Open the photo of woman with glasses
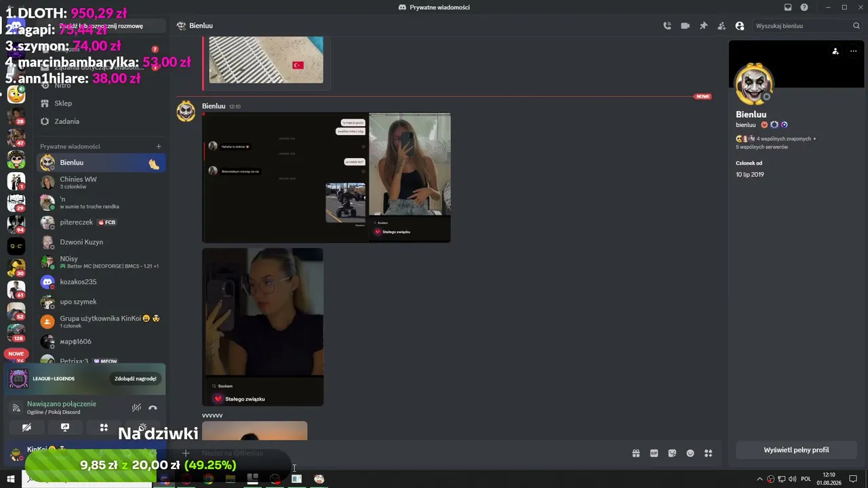868x488 pixels. pyautogui.click(x=262, y=327)
